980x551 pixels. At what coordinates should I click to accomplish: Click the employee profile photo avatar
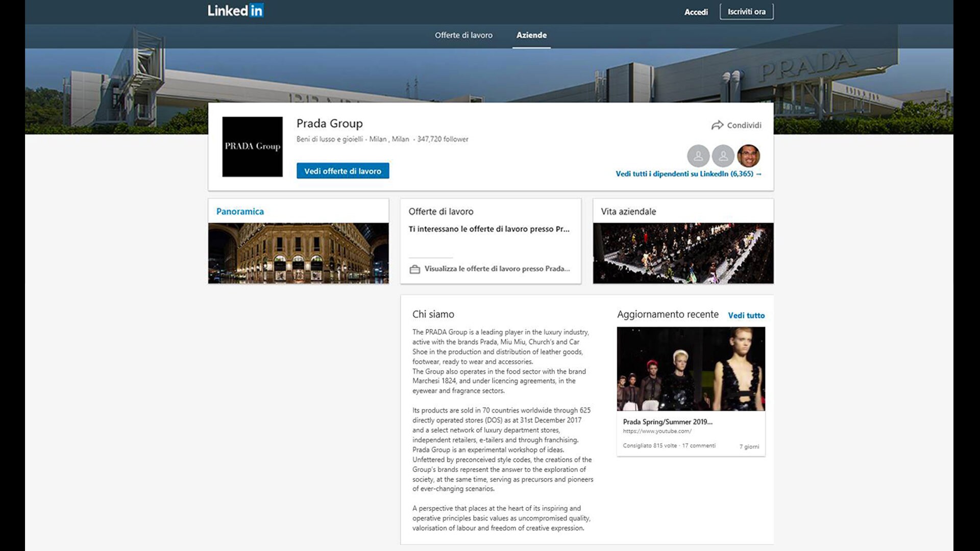pyautogui.click(x=748, y=156)
